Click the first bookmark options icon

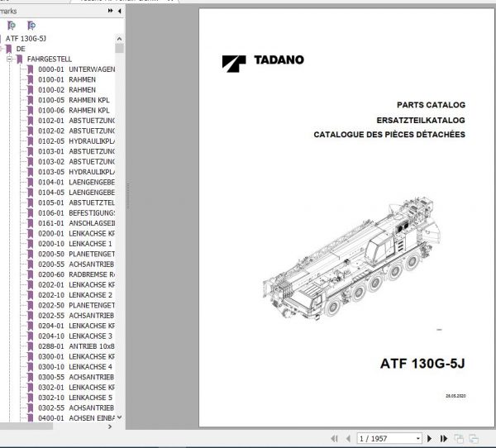tap(12, 26)
